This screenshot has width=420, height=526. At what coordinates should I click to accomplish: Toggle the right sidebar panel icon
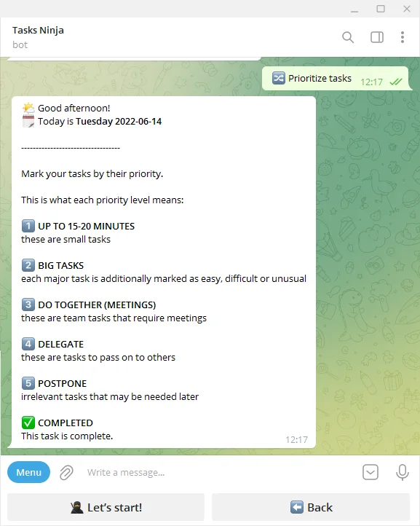[377, 37]
